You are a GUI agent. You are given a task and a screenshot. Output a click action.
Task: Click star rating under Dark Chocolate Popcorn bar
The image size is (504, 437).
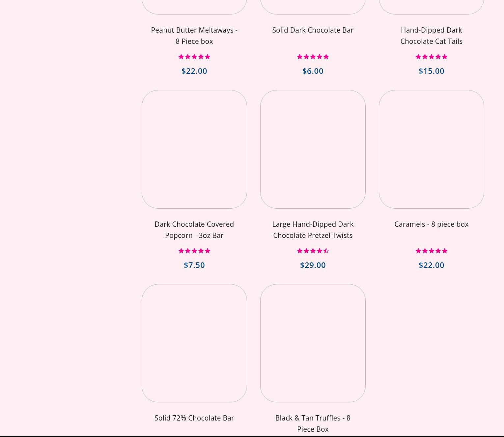pyautogui.click(x=194, y=251)
